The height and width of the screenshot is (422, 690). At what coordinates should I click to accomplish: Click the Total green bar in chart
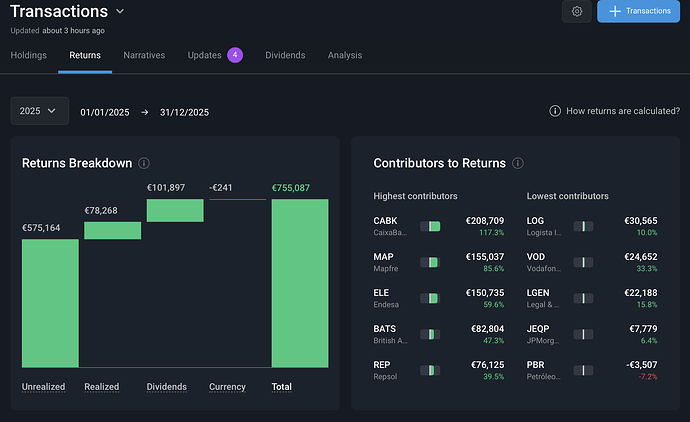[299, 283]
